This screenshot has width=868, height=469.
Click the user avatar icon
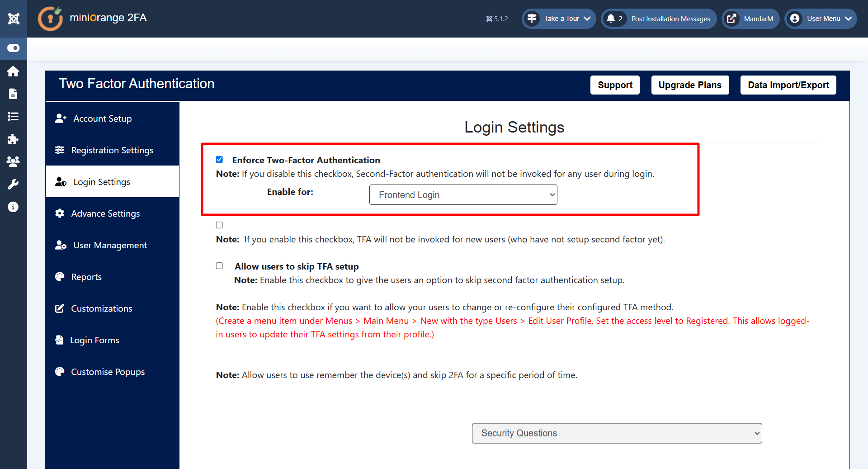[795, 19]
